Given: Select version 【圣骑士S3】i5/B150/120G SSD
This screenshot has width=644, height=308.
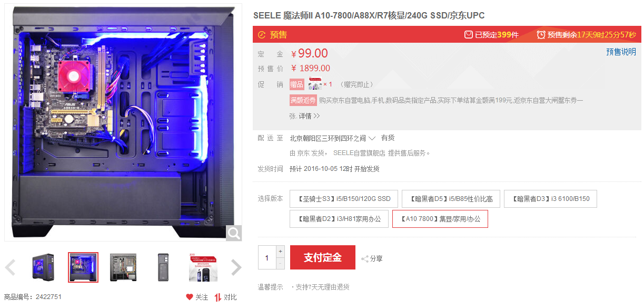Looking at the screenshot, I should click(x=343, y=199).
